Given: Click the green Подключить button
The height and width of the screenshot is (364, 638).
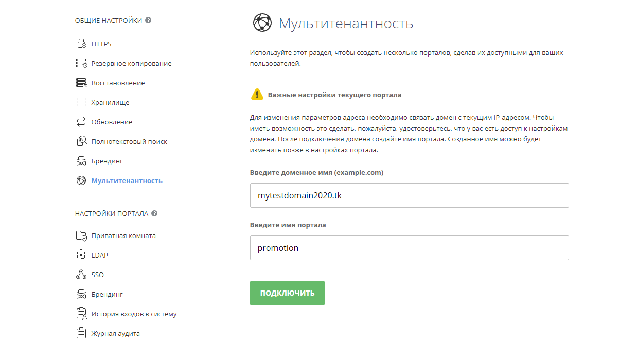Looking at the screenshot, I should point(287,293).
